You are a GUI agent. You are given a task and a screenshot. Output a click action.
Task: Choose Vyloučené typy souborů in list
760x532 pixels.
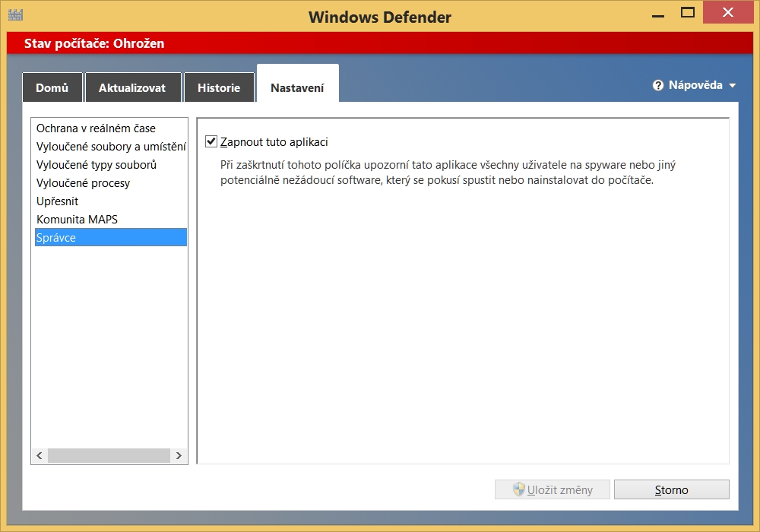pyautogui.click(x=110, y=165)
